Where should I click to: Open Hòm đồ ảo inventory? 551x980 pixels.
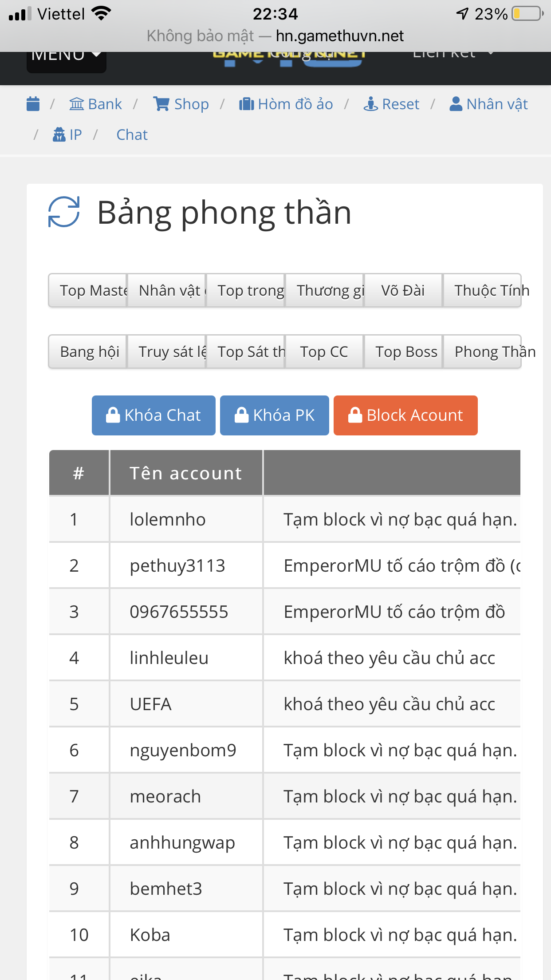point(286,104)
